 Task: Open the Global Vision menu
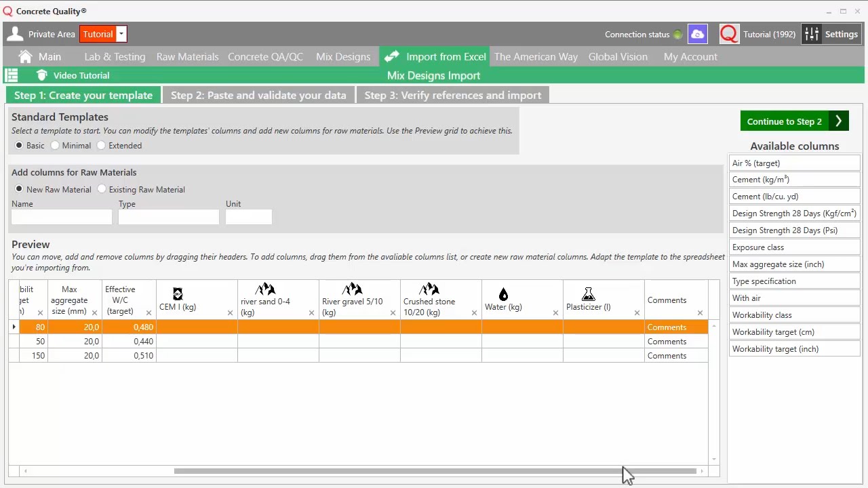coord(618,57)
